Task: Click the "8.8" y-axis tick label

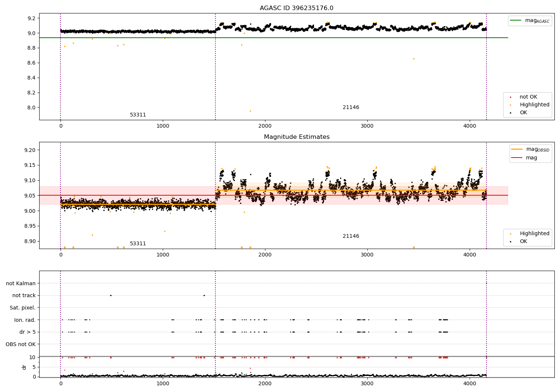Action: 31,48
